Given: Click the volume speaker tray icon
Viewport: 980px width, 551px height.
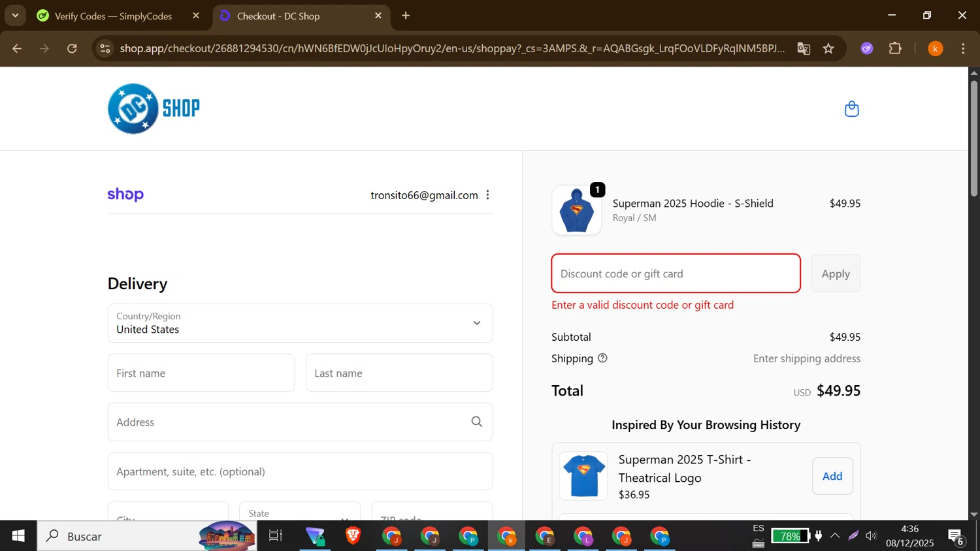Looking at the screenshot, I should point(871,536).
